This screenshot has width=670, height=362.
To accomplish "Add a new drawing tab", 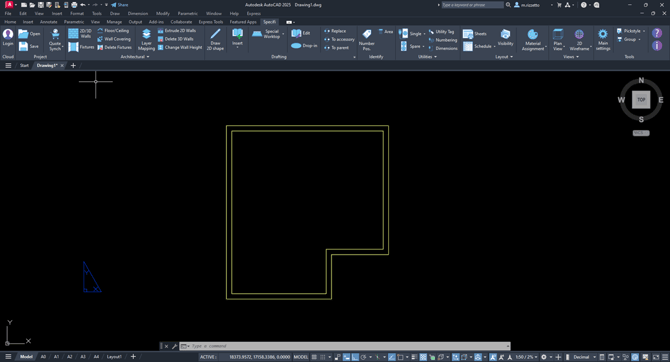I will pyautogui.click(x=73, y=65).
